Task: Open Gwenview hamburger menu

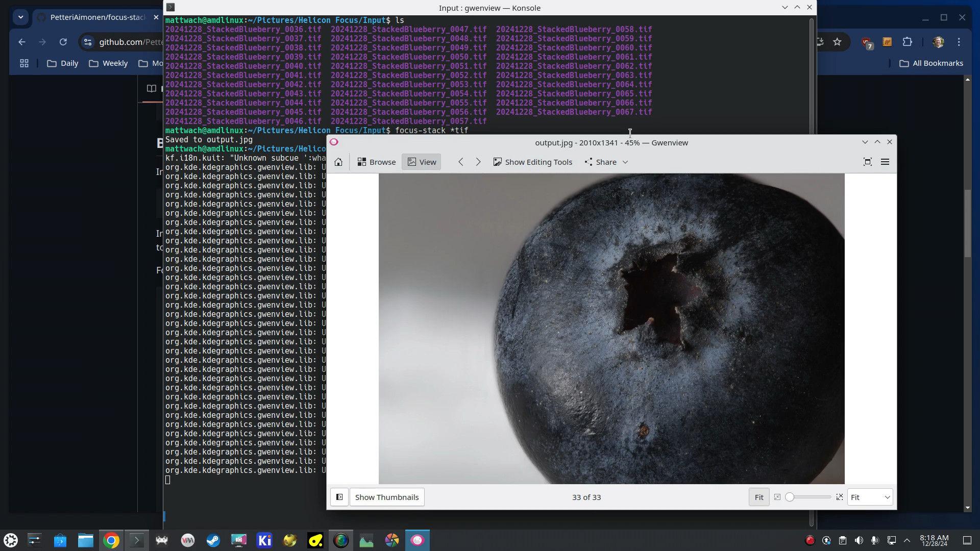Action: [885, 162]
